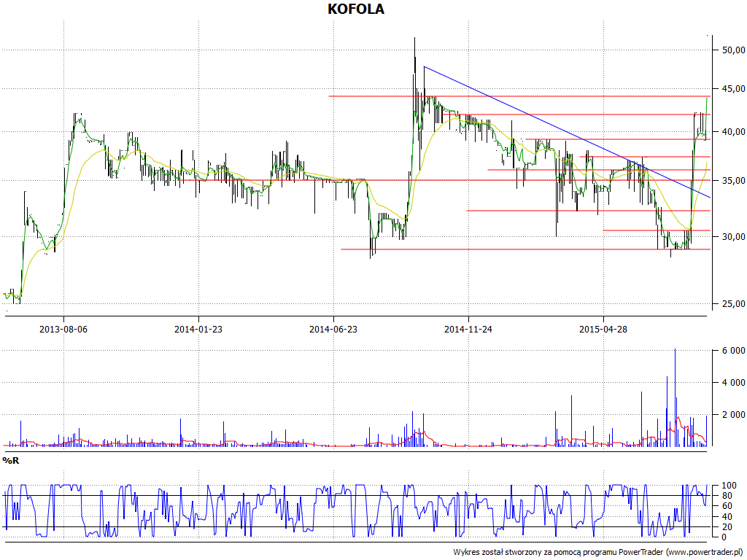Click the 25,00 price axis label

(732, 304)
